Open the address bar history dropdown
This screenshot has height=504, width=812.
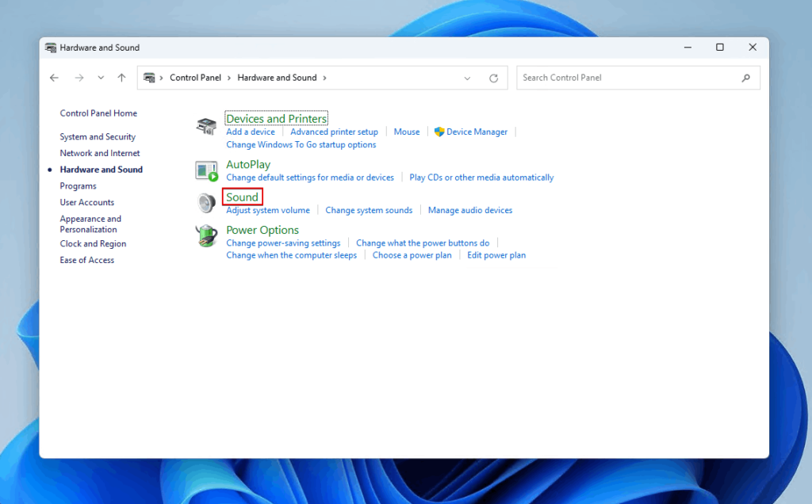(x=467, y=77)
